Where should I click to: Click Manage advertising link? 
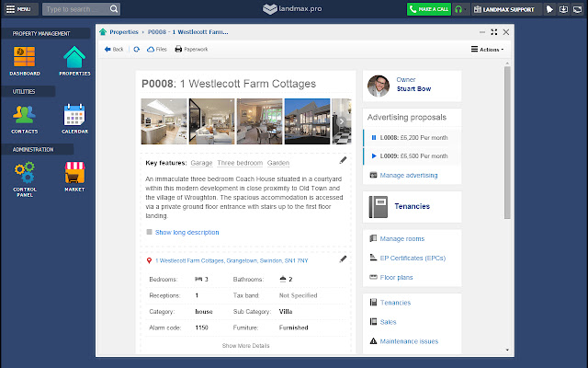pyautogui.click(x=408, y=175)
